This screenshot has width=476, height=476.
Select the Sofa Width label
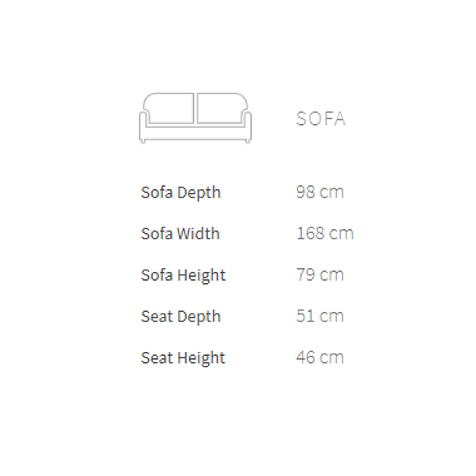click(180, 234)
